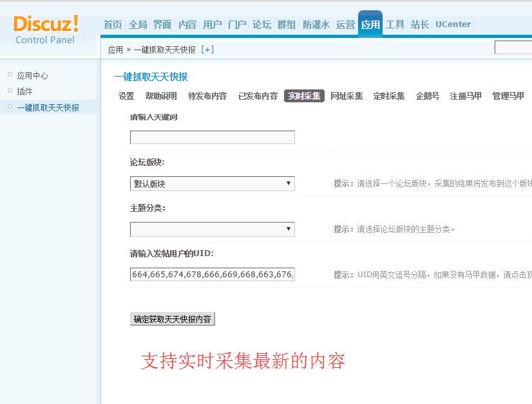Click the 确定获取天天快报内容 button
Screen dimensions: 532x404
pos(173,319)
